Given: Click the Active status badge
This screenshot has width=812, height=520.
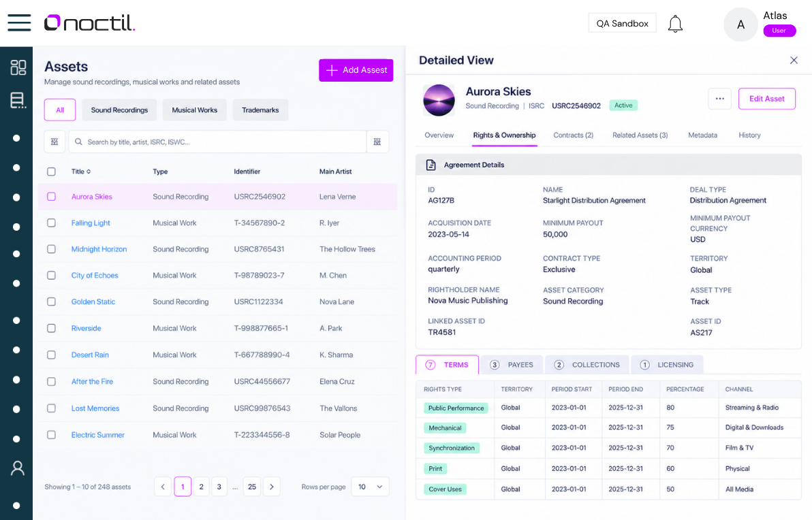Looking at the screenshot, I should pyautogui.click(x=623, y=105).
